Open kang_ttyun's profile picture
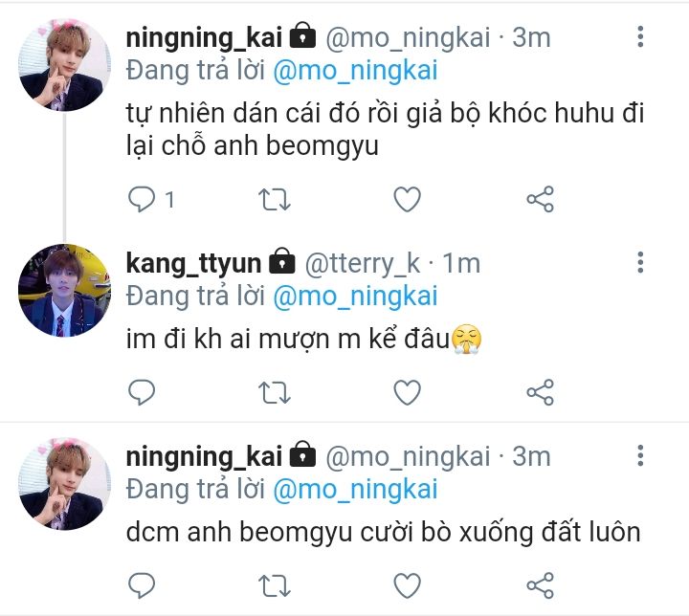 pos(62,290)
